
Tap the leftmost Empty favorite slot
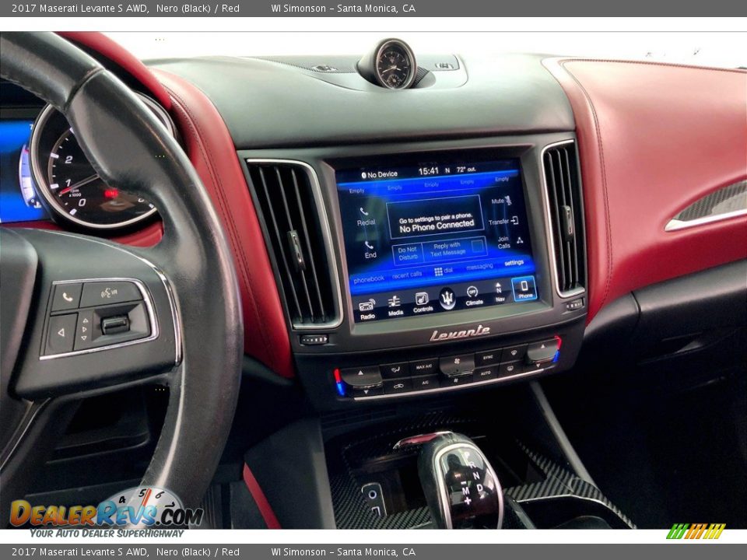pos(356,191)
